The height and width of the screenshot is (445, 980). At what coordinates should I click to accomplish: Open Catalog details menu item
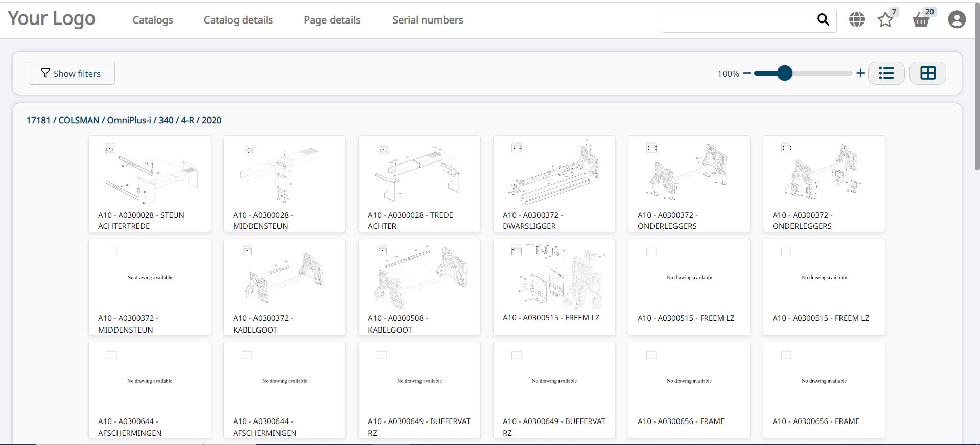pos(238,20)
